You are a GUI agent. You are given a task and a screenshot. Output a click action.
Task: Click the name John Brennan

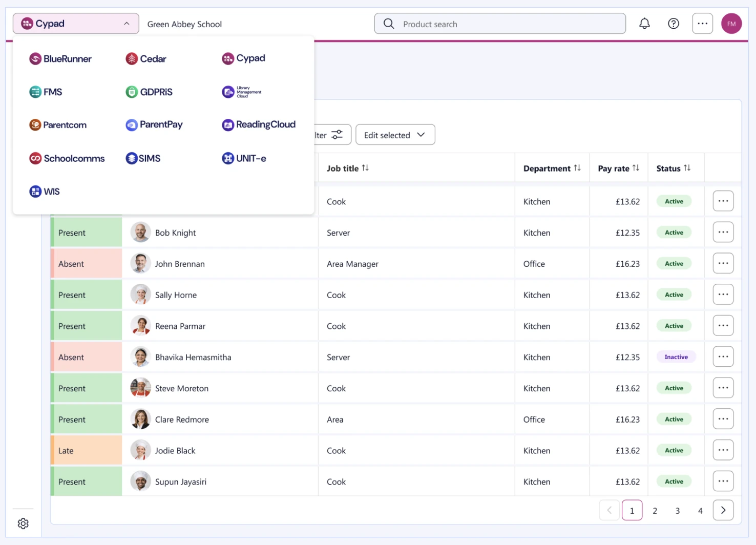pos(180,264)
